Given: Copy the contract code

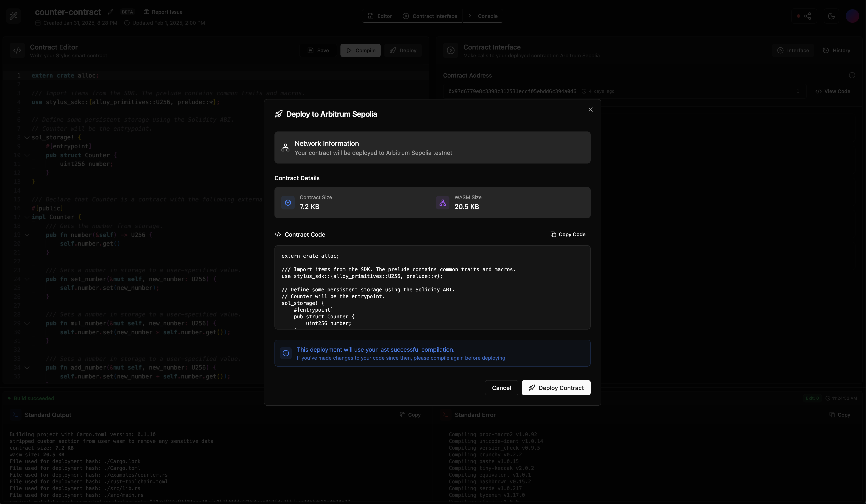Looking at the screenshot, I should [x=568, y=234].
